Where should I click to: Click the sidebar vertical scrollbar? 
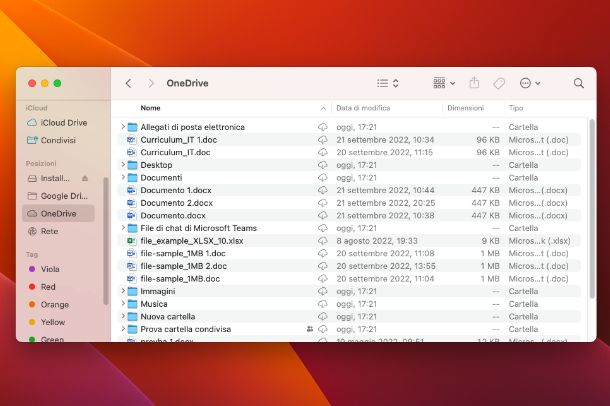pyautogui.click(x=105, y=241)
